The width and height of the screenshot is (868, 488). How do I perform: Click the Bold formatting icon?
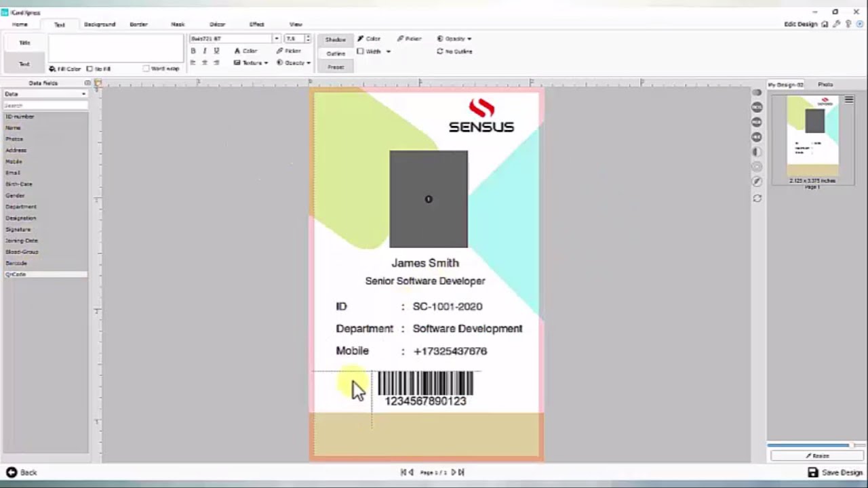(x=193, y=51)
